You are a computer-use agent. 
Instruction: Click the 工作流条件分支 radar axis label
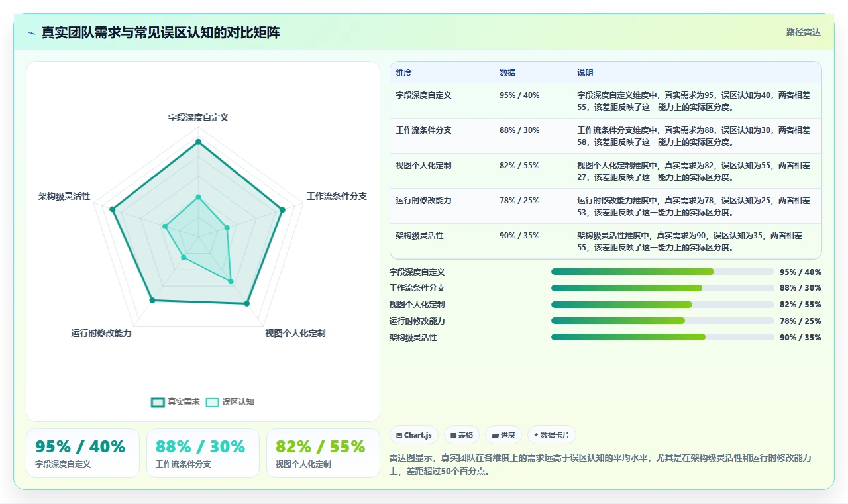pos(337,197)
